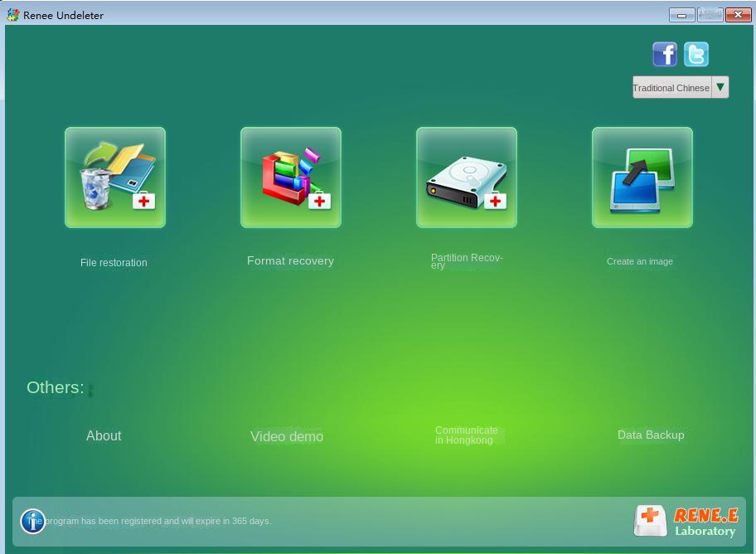Launch the Format recovery colored blocks icon
756x554 pixels.
[291, 177]
